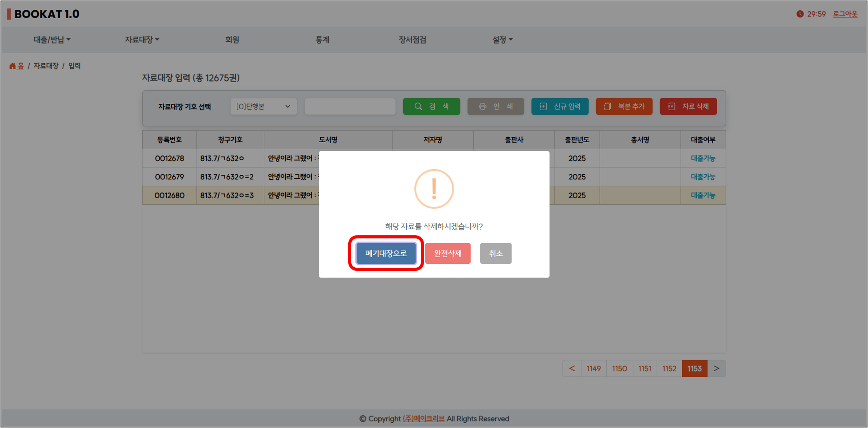
Task: Click the search text input field
Action: tap(350, 107)
